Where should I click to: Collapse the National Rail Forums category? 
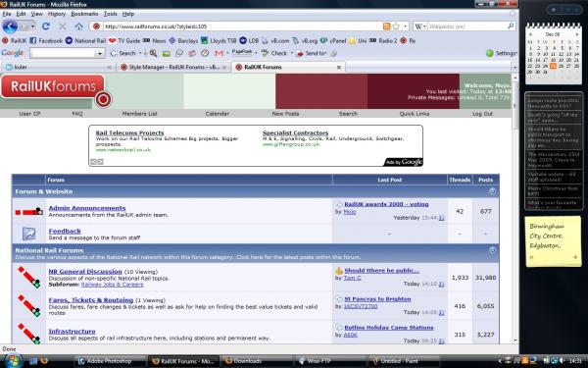pyautogui.click(x=492, y=250)
